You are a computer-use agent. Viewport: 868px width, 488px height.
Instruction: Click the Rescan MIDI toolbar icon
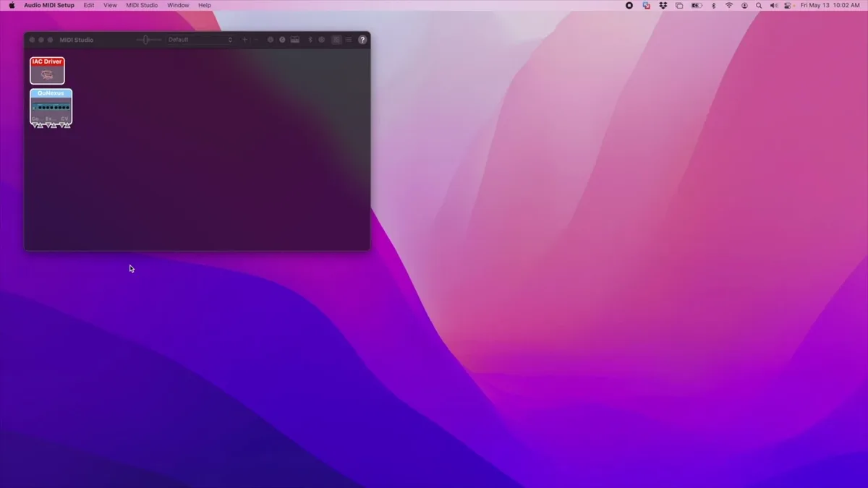(282, 40)
